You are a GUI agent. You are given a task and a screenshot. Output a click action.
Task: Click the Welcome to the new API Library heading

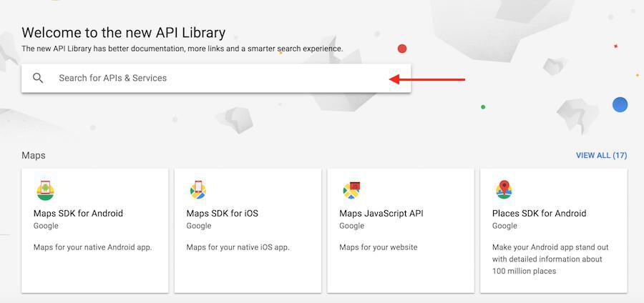123,32
